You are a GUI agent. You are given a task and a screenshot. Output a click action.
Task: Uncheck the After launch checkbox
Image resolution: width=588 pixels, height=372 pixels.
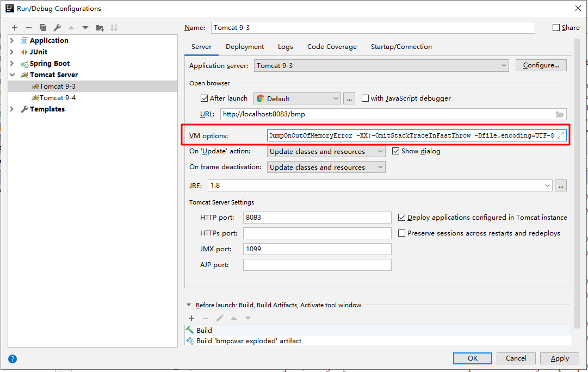click(x=205, y=98)
